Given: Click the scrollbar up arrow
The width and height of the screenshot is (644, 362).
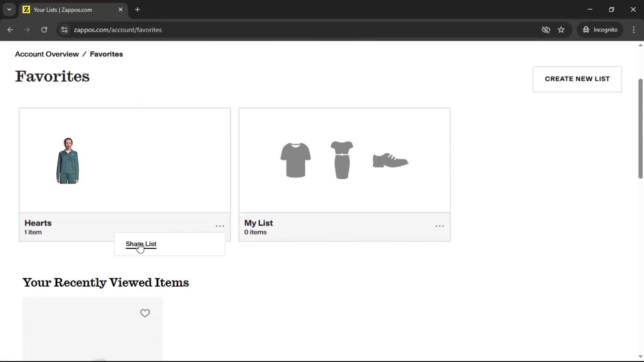Looking at the screenshot, I should coord(640,45).
